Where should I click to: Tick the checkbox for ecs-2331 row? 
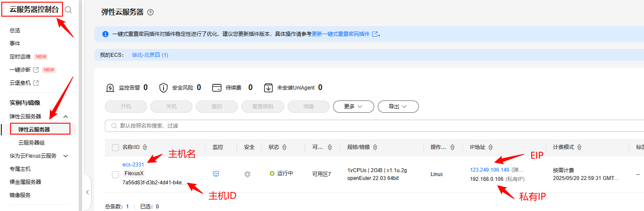coord(115,175)
